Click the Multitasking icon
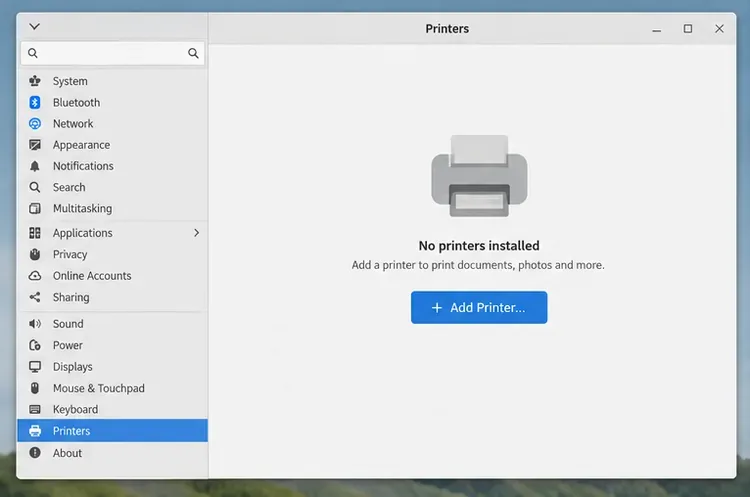 coord(34,208)
